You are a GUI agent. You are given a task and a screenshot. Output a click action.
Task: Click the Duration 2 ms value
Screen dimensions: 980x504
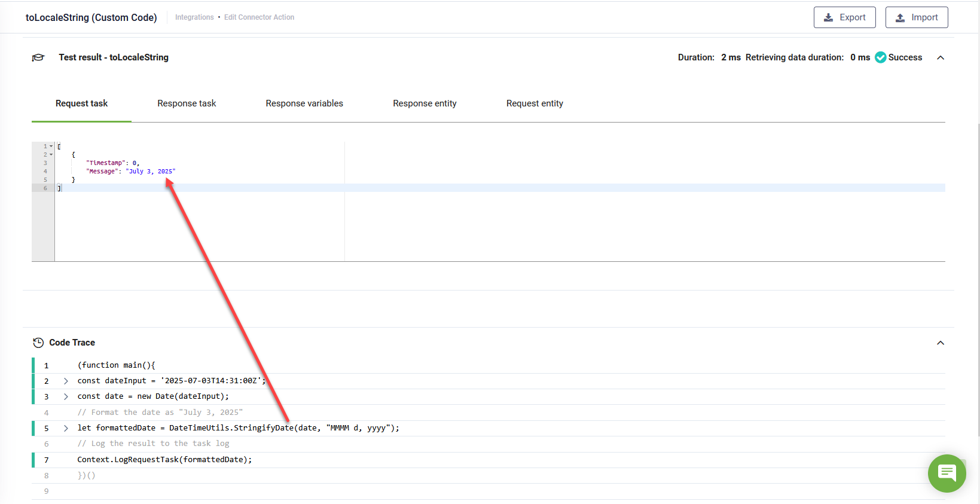point(731,57)
